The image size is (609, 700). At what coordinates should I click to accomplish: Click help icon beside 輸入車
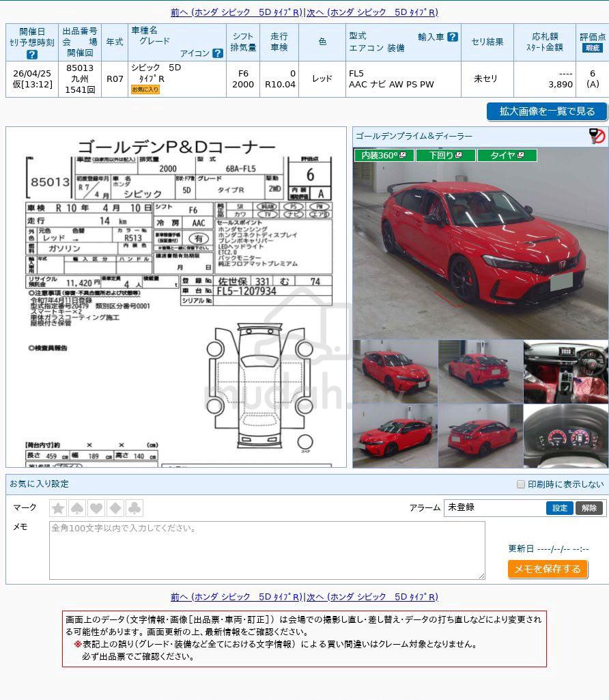tap(453, 37)
